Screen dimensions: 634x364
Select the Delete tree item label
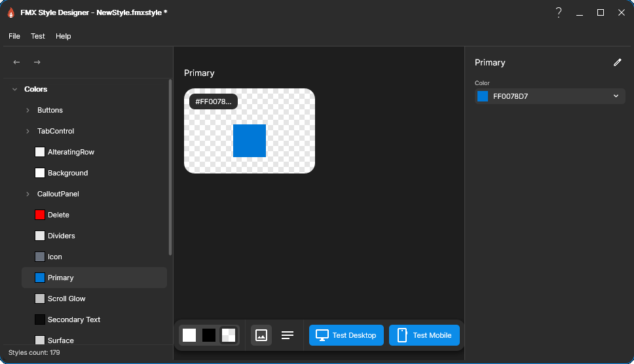[x=58, y=215]
